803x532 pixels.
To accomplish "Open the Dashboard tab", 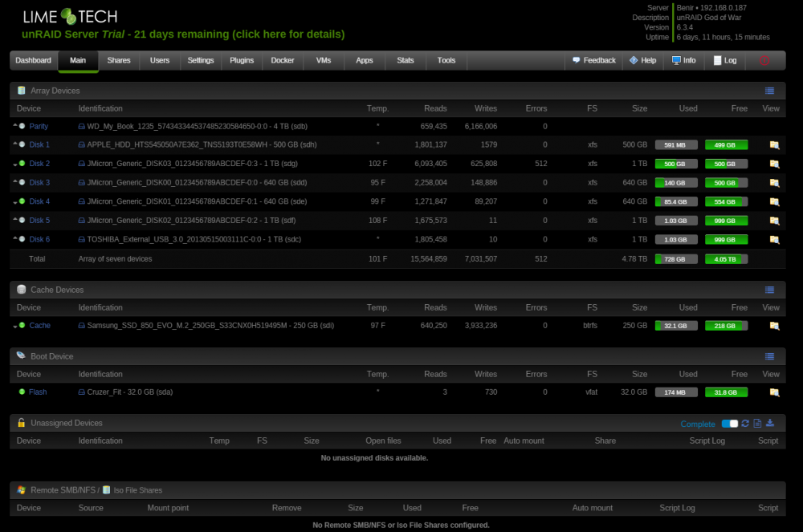I will pos(33,60).
